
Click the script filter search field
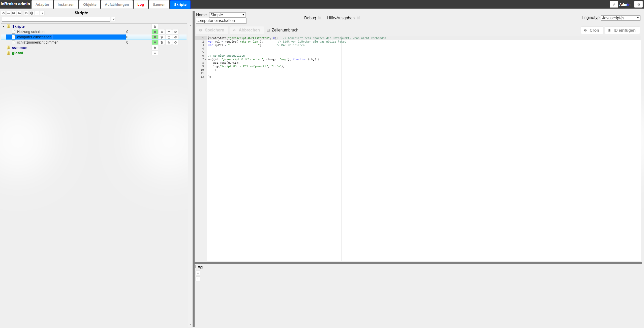[x=56, y=19]
